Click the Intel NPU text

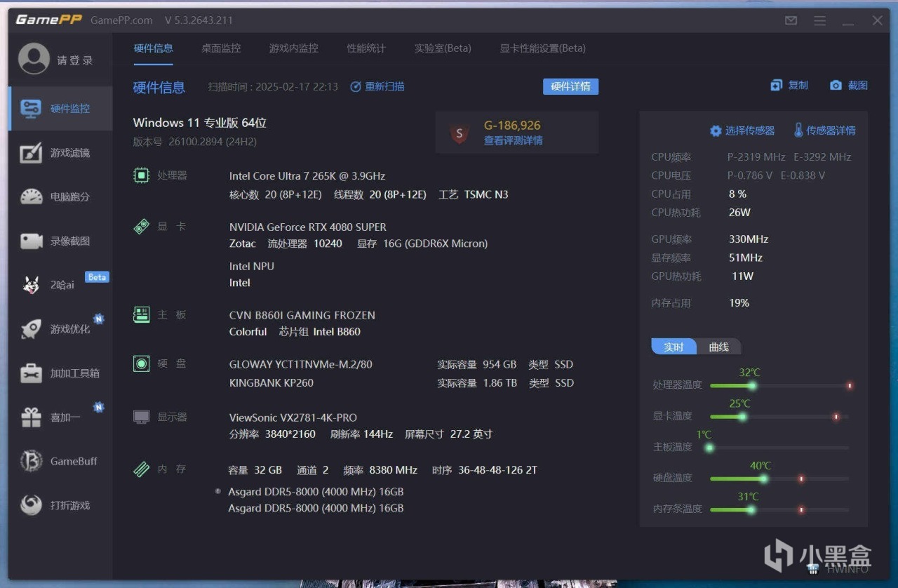pos(252,266)
